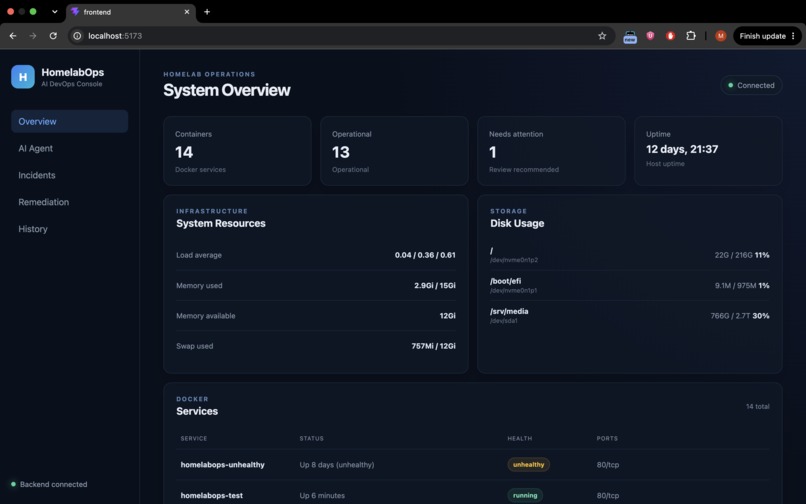The image size is (806, 504).
Task: Click the HomelabOps logo icon
Action: tap(23, 77)
